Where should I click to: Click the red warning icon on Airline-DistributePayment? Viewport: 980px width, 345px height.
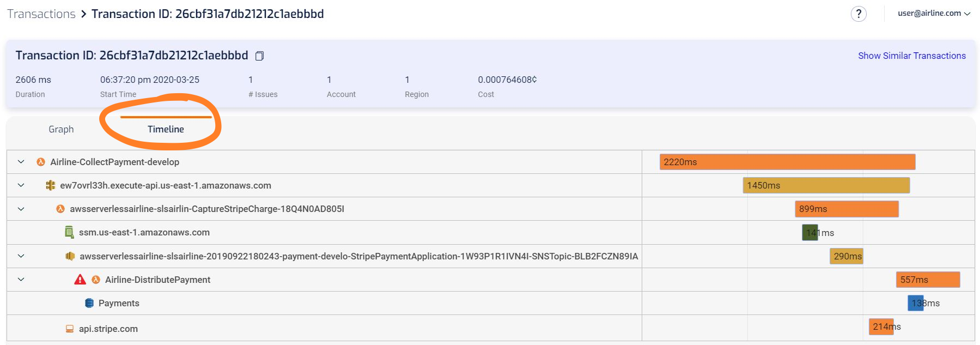point(80,280)
